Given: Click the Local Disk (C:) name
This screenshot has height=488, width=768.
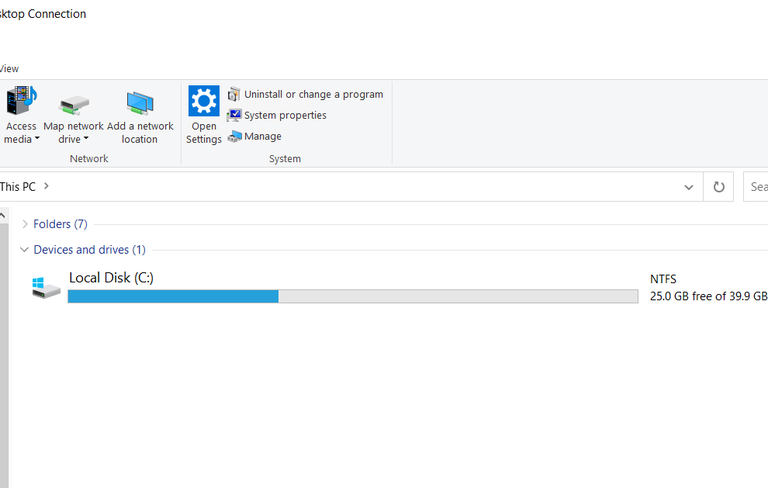Looking at the screenshot, I should pyautogui.click(x=111, y=278).
